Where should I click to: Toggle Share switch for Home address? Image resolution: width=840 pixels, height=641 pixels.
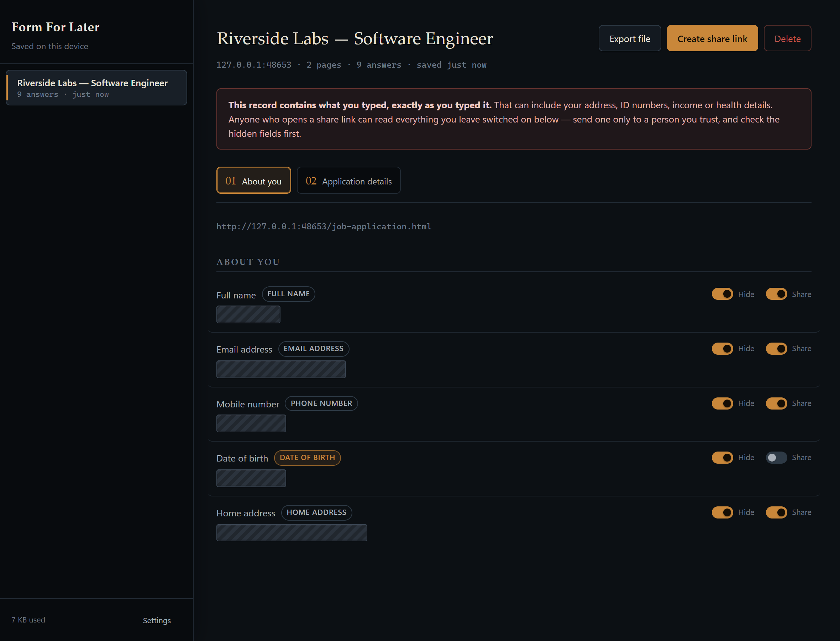pos(776,512)
